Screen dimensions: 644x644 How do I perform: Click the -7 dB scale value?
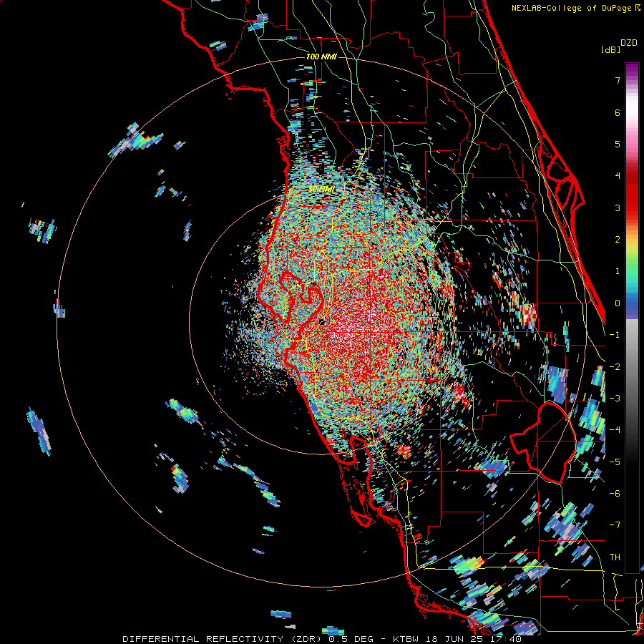tap(615, 525)
